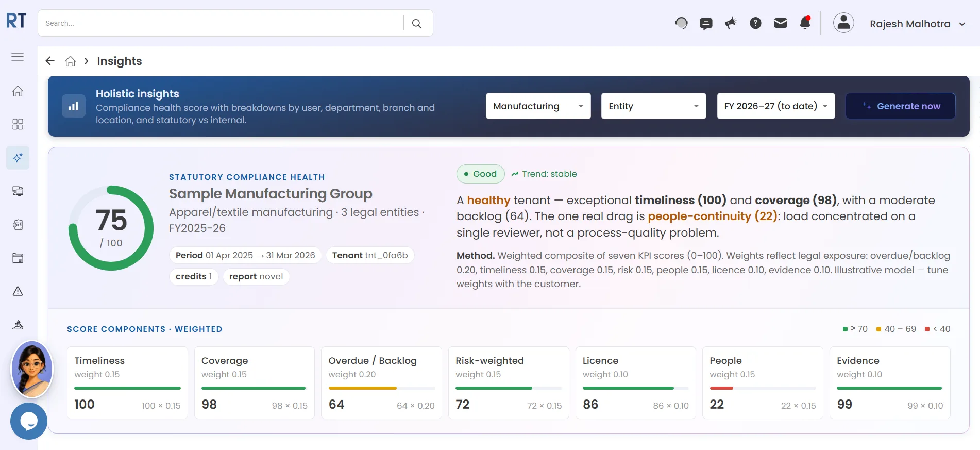
Task: Open the Entity dropdown
Action: tap(653, 106)
